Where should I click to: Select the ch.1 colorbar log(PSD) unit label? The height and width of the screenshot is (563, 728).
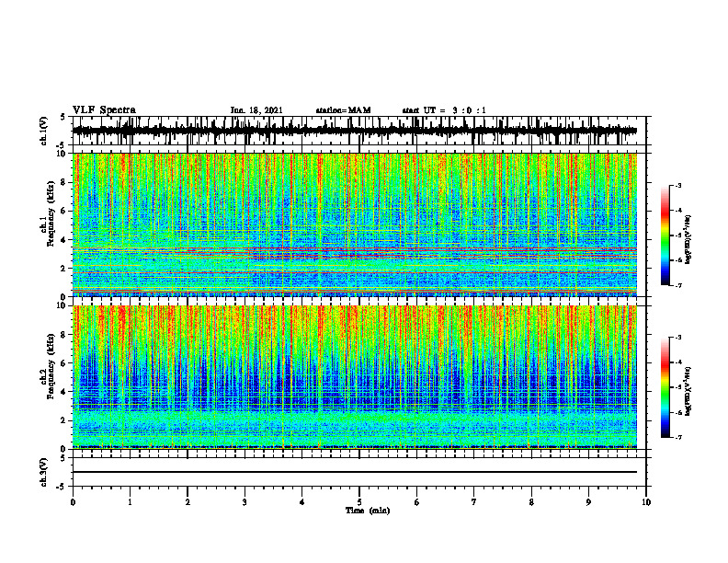point(688,240)
